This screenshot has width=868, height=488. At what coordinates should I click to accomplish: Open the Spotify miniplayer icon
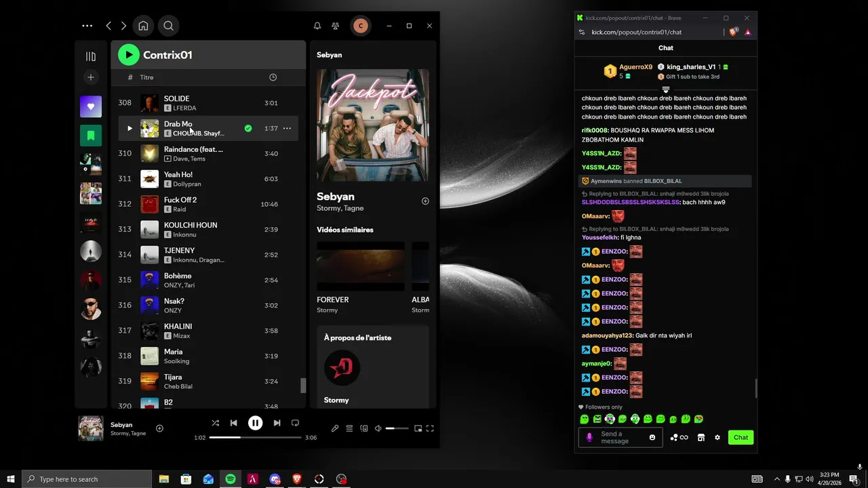tap(418, 428)
